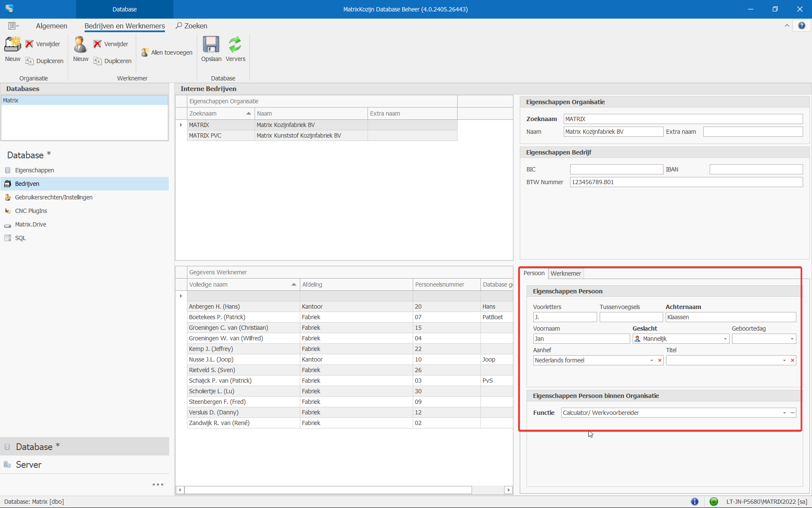Click green connection status icon
The image size is (812, 508).
point(714,502)
